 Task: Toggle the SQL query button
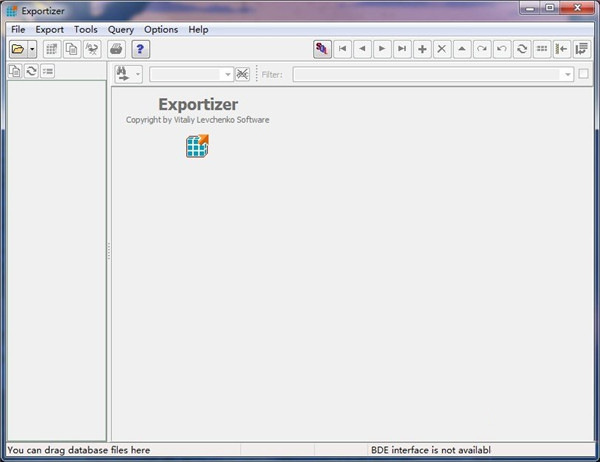pyautogui.click(x=322, y=49)
